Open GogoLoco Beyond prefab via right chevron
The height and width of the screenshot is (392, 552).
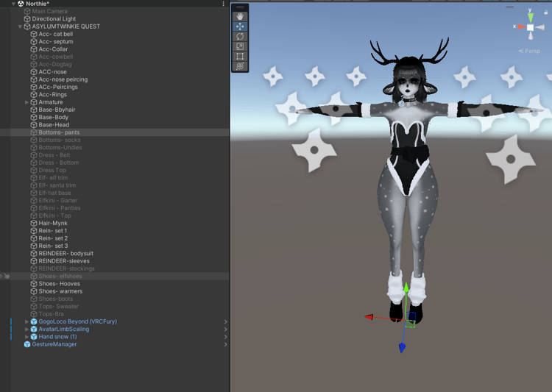point(226,321)
